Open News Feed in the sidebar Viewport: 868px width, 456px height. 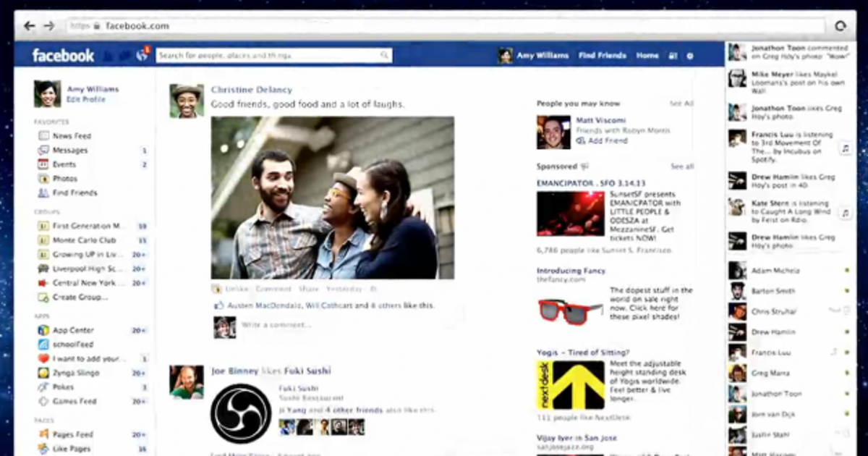click(x=72, y=136)
